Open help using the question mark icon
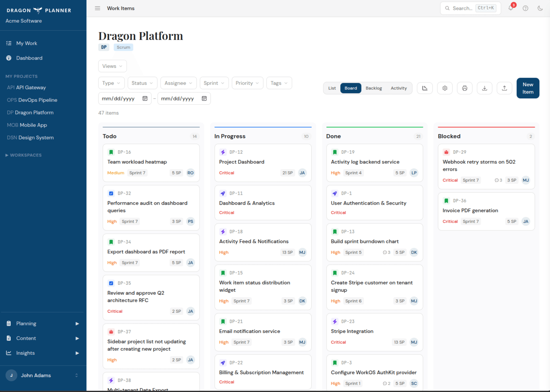The image size is (550, 392). tap(525, 8)
